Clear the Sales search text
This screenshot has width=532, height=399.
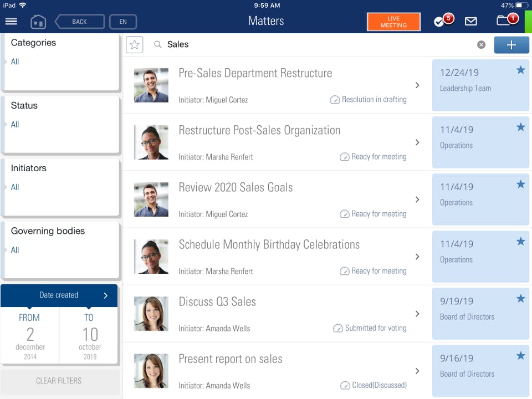tap(481, 45)
